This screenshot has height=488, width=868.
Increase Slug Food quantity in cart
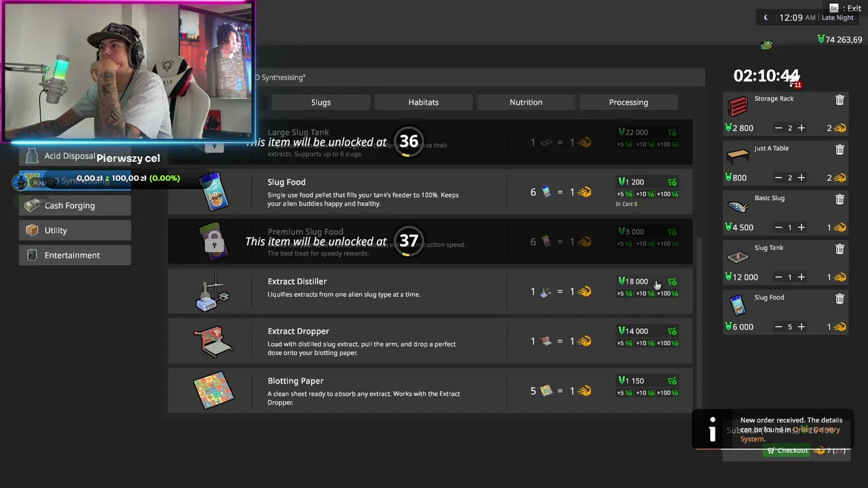click(x=801, y=327)
